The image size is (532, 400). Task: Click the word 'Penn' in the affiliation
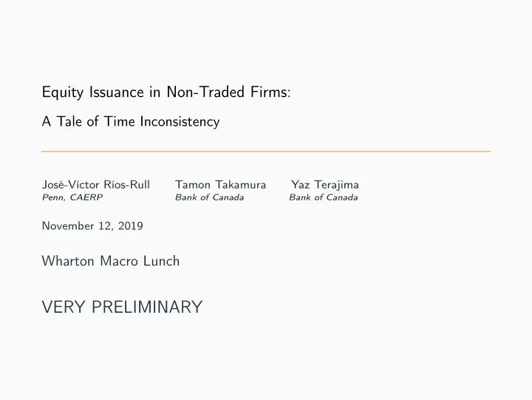click(x=53, y=197)
